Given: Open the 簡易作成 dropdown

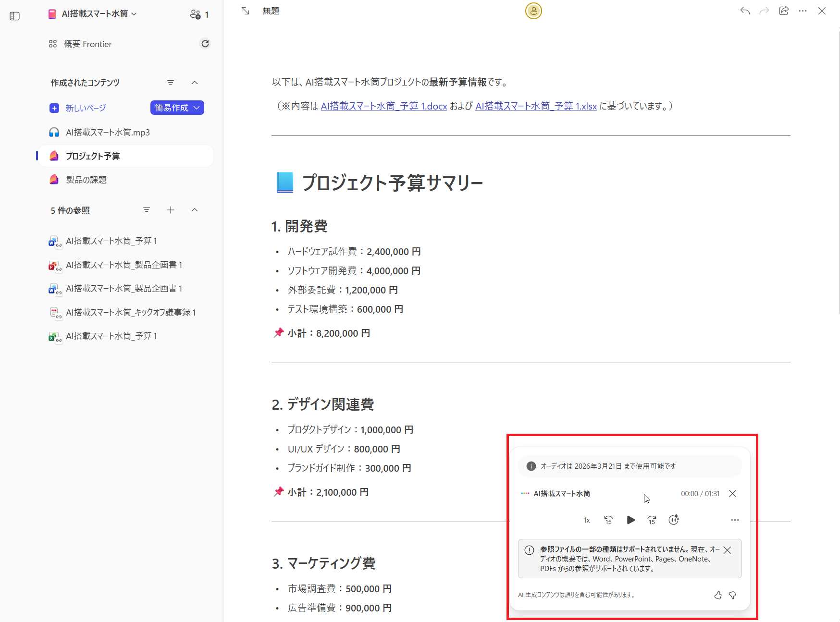Looking at the screenshot, I should pyautogui.click(x=177, y=108).
